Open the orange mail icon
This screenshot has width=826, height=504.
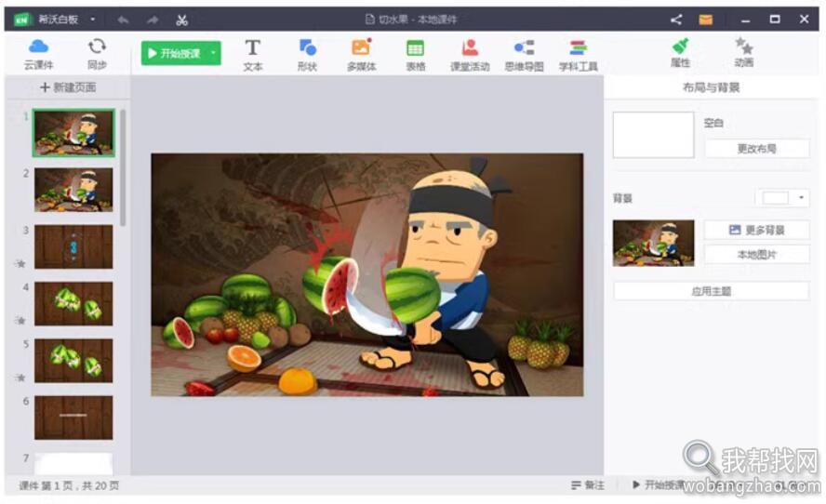(x=705, y=20)
